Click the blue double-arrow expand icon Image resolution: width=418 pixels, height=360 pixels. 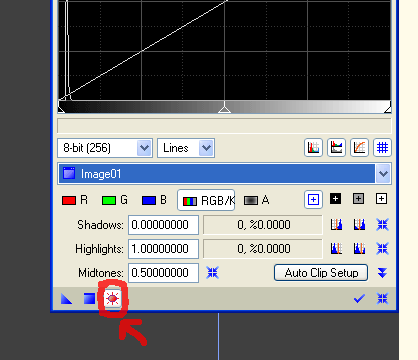click(382, 273)
